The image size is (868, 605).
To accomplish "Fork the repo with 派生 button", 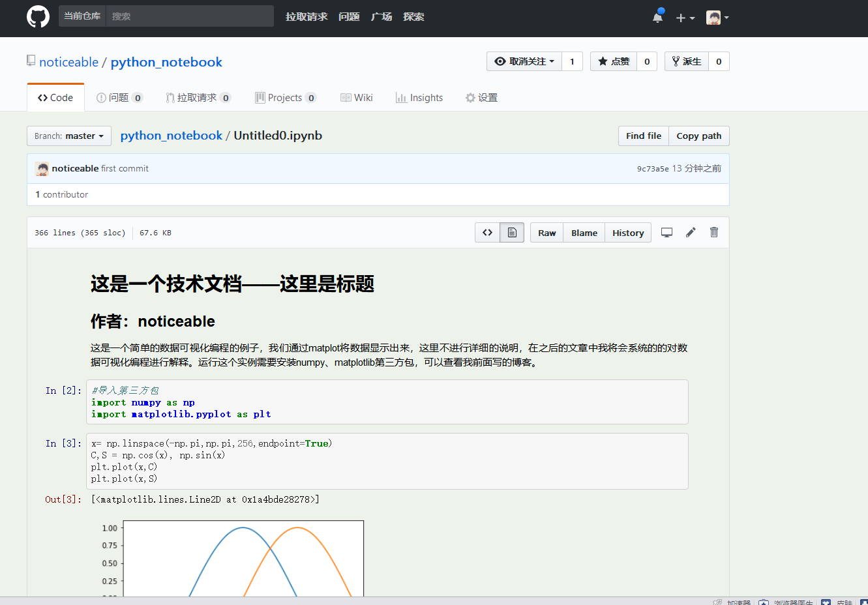I will click(687, 61).
